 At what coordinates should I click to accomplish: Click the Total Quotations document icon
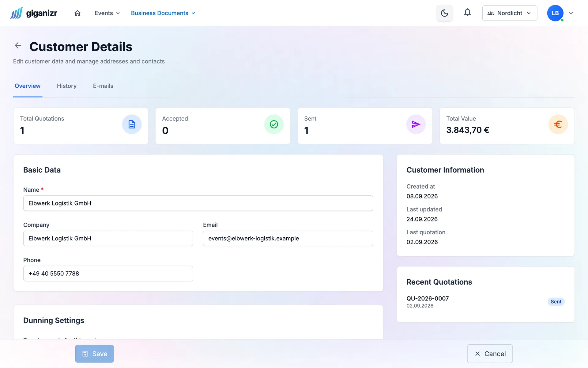[132, 124]
